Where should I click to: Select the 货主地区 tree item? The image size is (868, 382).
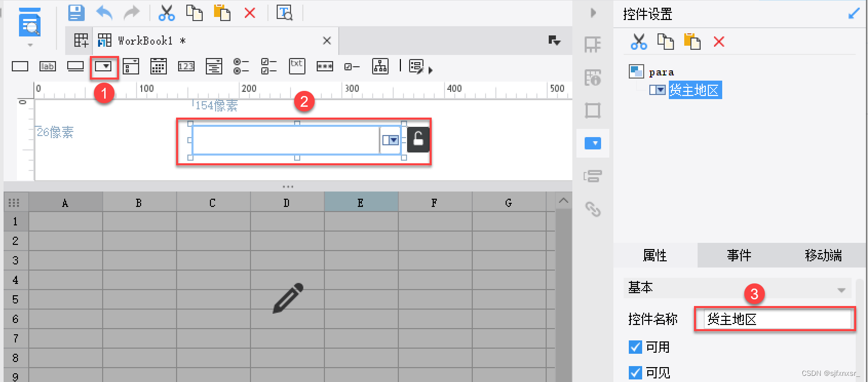(695, 90)
